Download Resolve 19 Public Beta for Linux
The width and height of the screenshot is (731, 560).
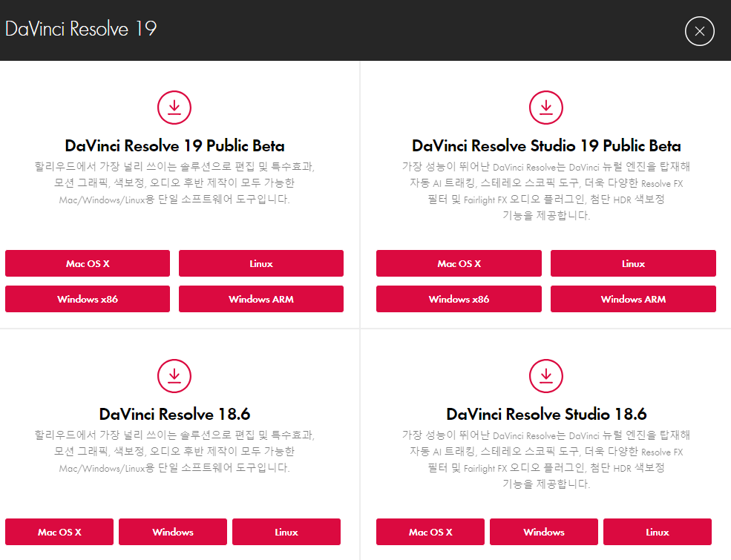(x=261, y=263)
